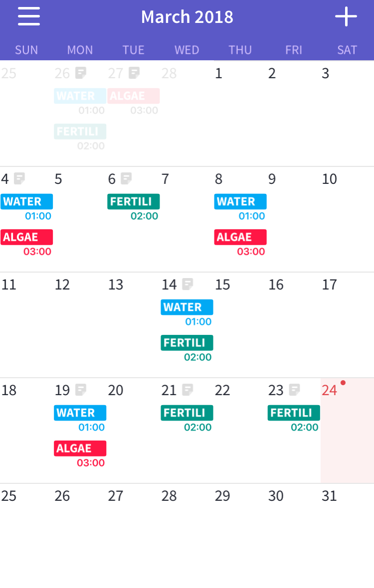Open the note icon on March 19
Screen dimensions: 374x588
(x=81, y=390)
